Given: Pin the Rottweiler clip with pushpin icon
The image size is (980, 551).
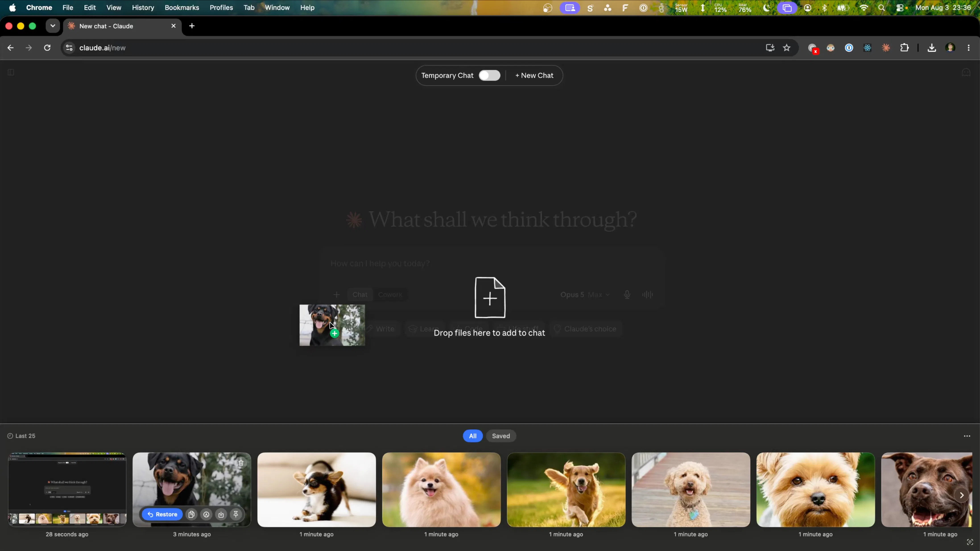Looking at the screenshot, I should pos(236,514).
